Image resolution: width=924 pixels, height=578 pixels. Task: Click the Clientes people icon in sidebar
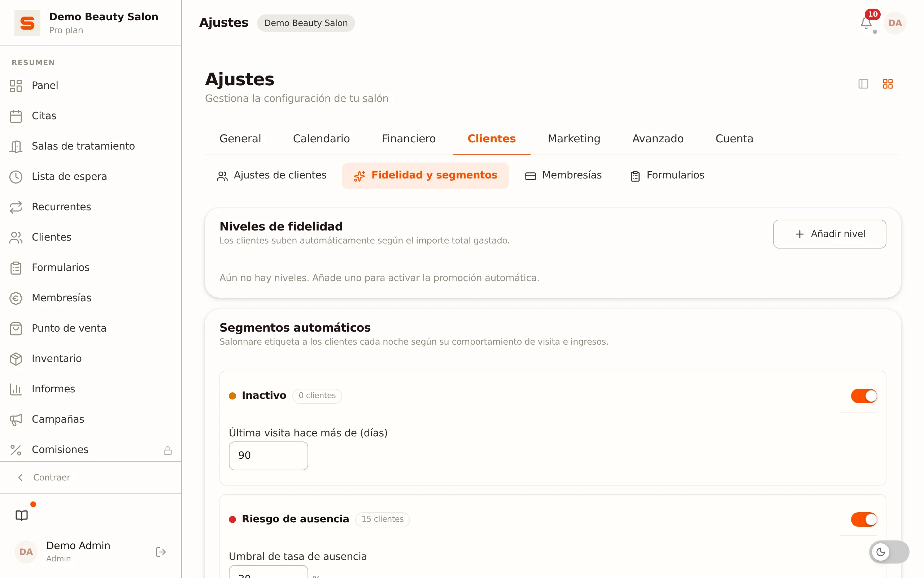click(16, 237)
